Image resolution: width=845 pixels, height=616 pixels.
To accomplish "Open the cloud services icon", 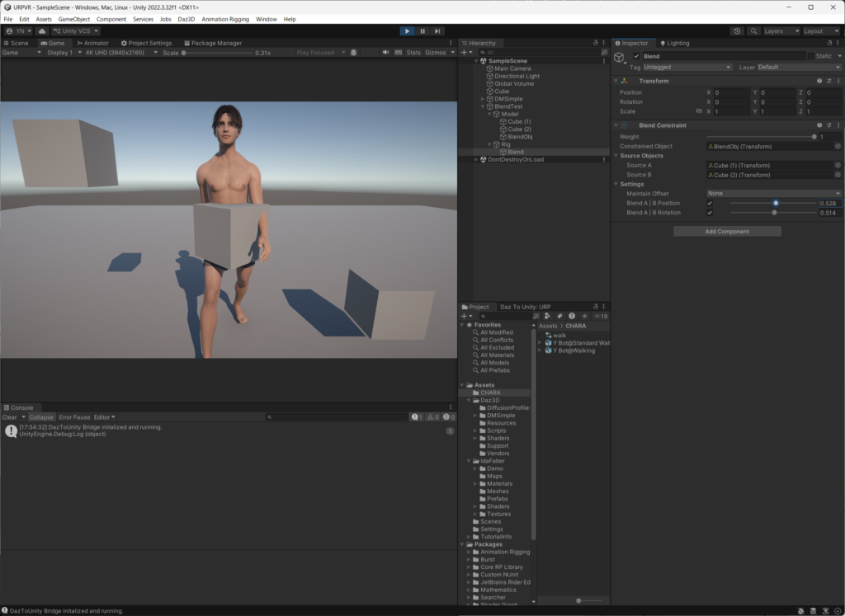I will 41,31.
